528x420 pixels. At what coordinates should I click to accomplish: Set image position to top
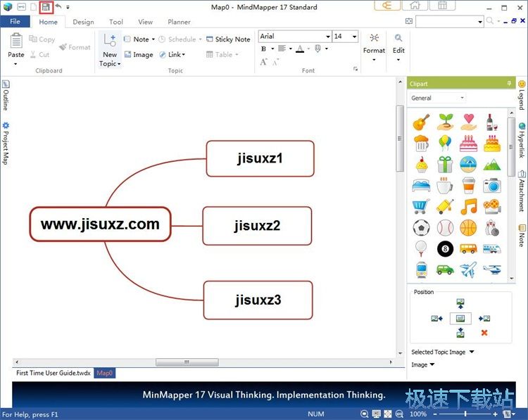460,303
